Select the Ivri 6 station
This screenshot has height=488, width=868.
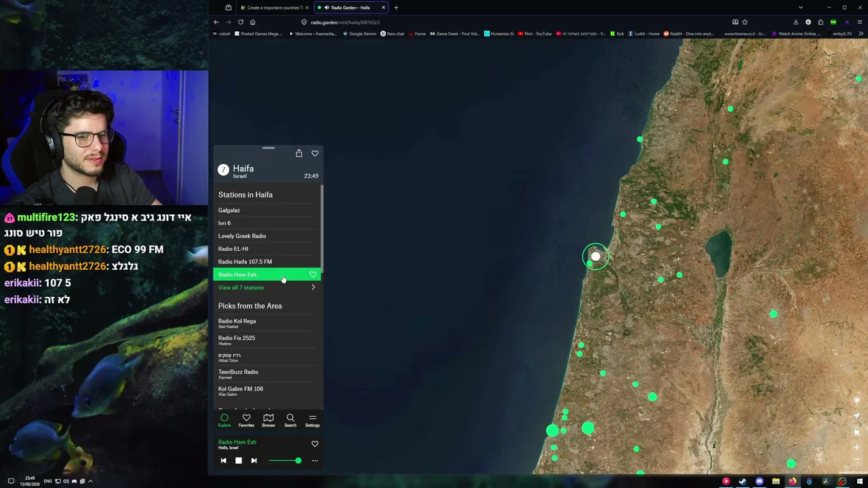pos(267,223)
